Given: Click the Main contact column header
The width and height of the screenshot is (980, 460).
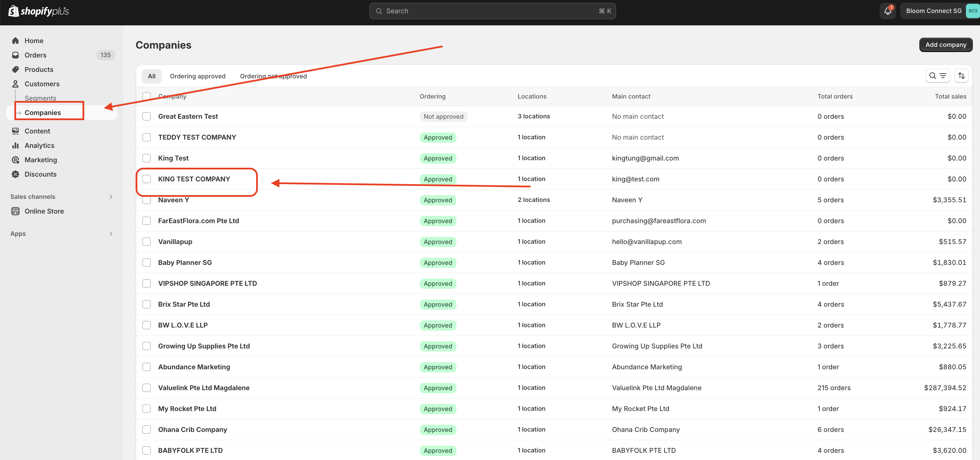Looking at the screenshot, I should click(631, 97).
